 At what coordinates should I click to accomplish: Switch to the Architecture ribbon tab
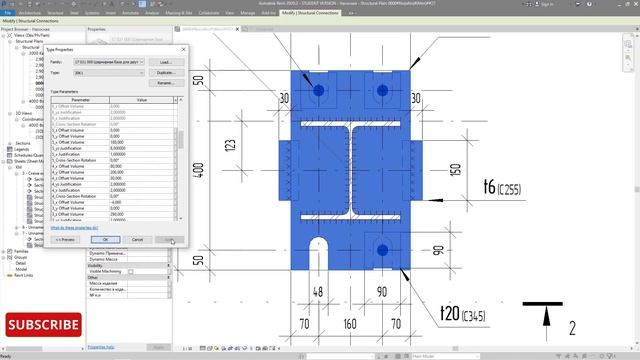pyautogui.click(x=29, y=13)
